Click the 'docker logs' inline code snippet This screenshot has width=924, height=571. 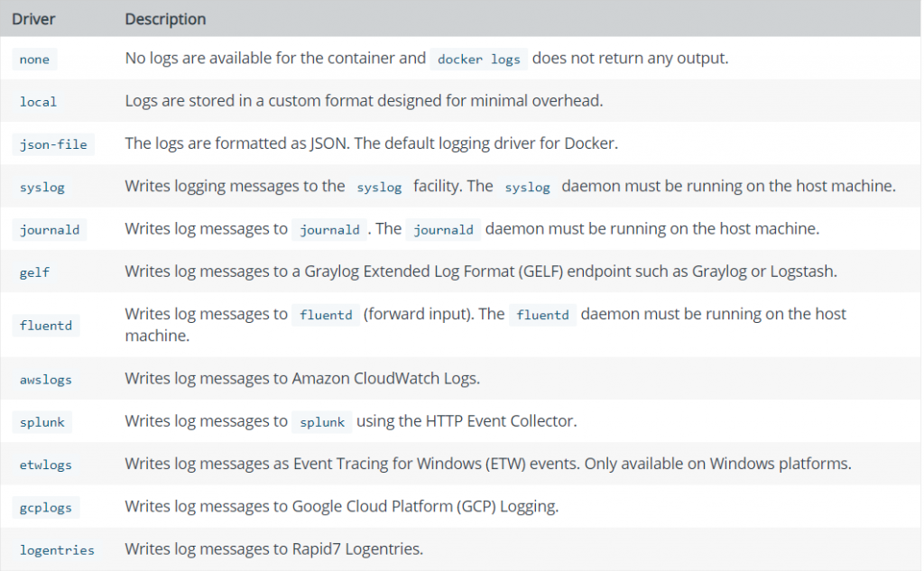(479, 60)
